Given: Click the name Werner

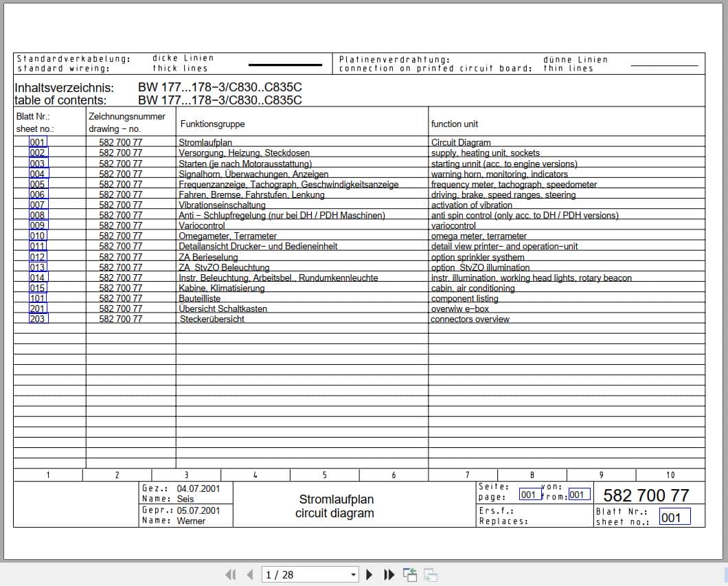Looking at the screenshot, I should pos(191,521).
